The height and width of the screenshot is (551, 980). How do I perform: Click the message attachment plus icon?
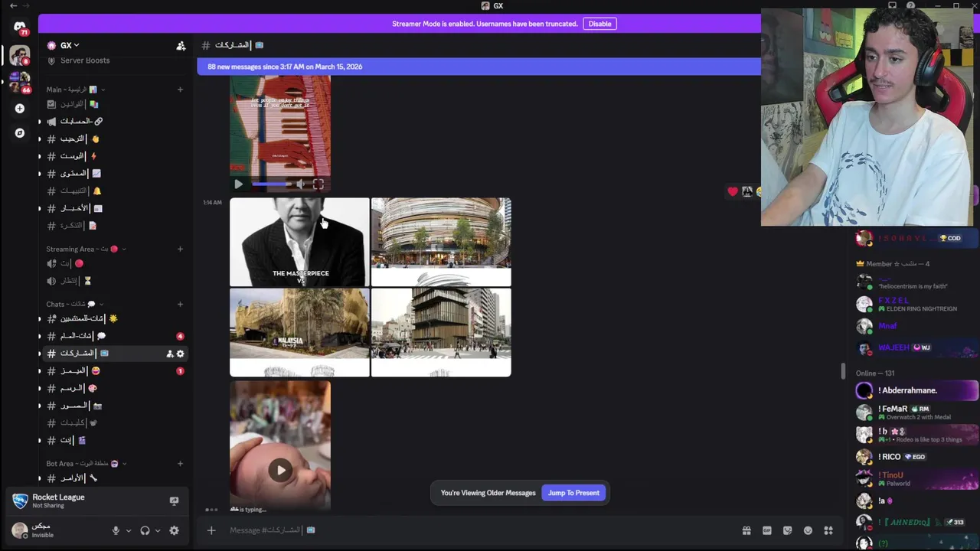tap(211, 530)
